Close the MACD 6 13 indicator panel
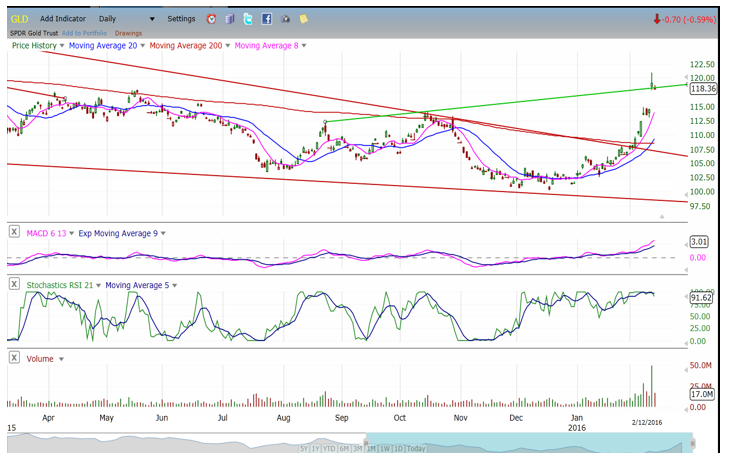Image resolution: width=729 pixels, height=462 pixels. pos(14,231)
